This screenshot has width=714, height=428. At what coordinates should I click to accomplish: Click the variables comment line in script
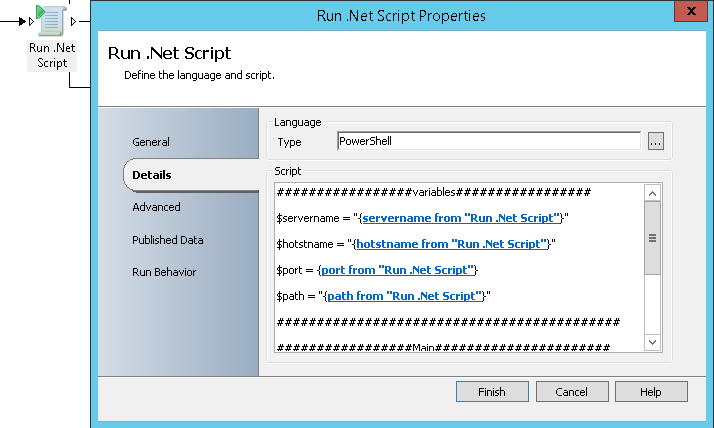click(x=434, y=192)
